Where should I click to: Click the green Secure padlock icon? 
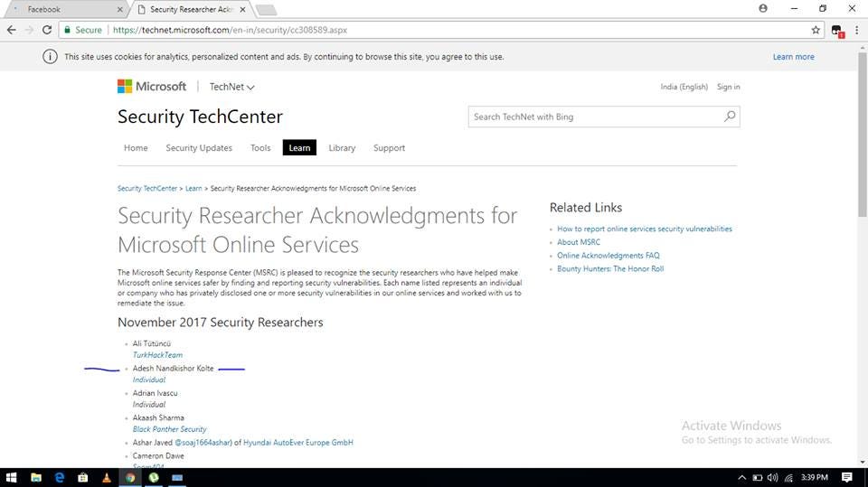67,30
